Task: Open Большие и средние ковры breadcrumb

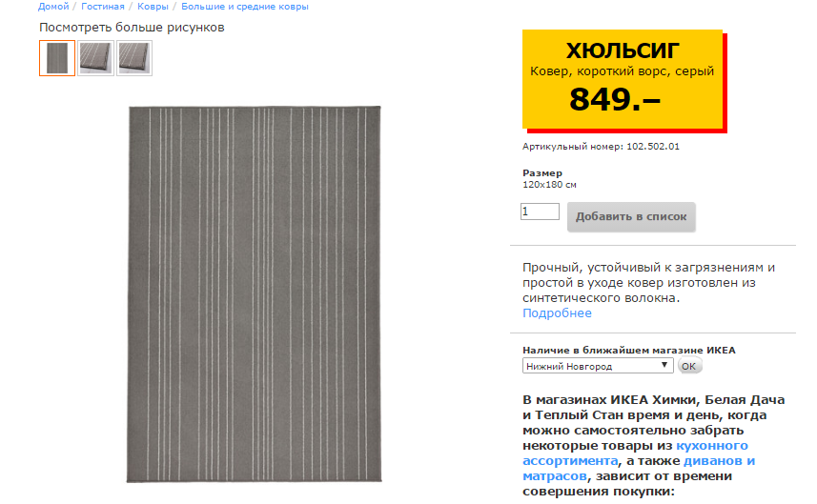Action: 245,7
